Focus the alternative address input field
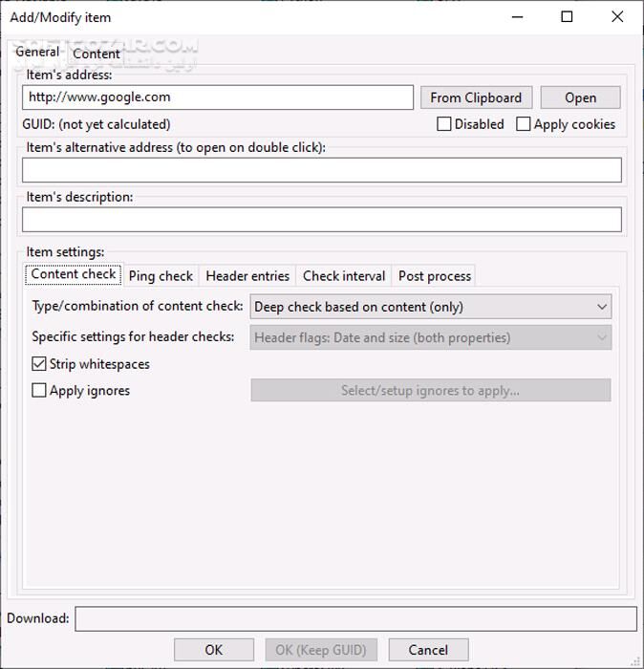644x669 pixels. coord(321,170)
